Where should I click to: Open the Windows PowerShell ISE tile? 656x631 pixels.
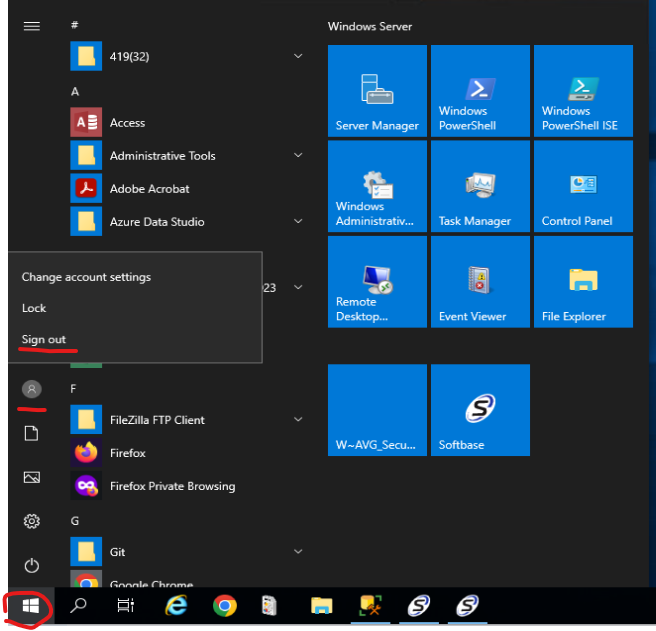click(x=583, y=91)
